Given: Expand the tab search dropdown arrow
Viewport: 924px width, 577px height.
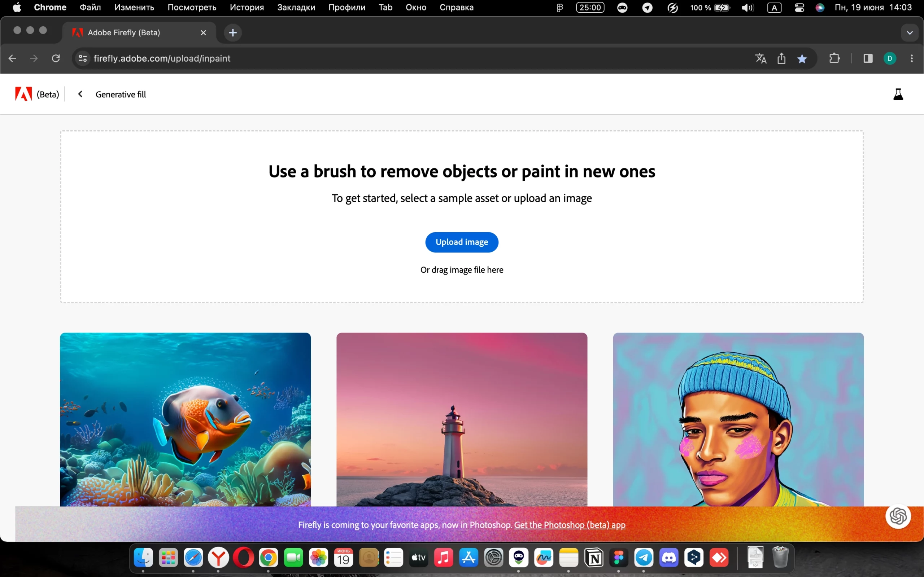Looking at the screenshot, I should click(910, 33).
